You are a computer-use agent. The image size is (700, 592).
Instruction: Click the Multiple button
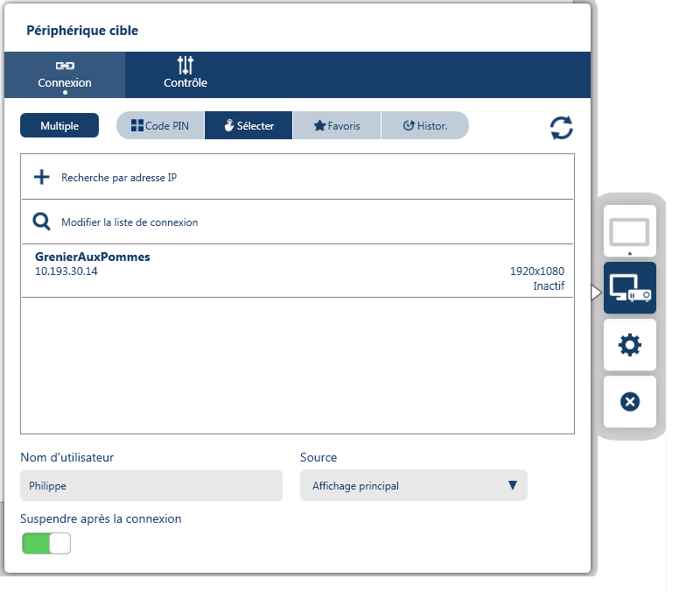click(x=59, y=125)
